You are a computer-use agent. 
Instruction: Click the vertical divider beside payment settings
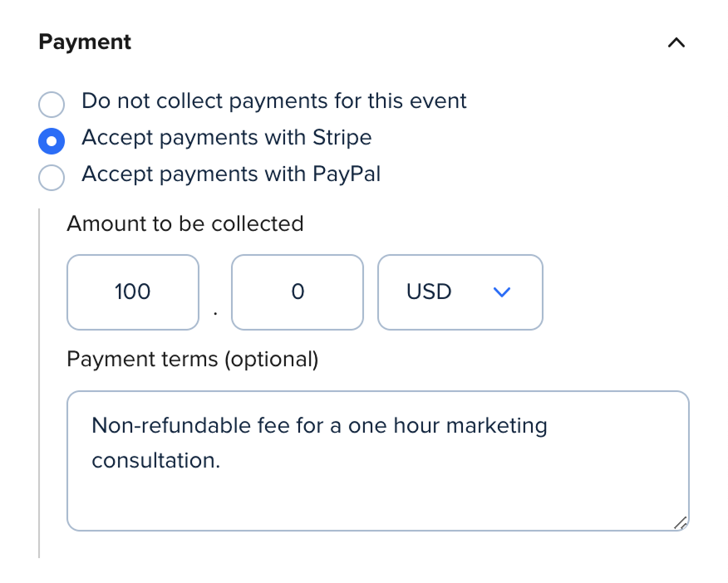coord(39,374)
